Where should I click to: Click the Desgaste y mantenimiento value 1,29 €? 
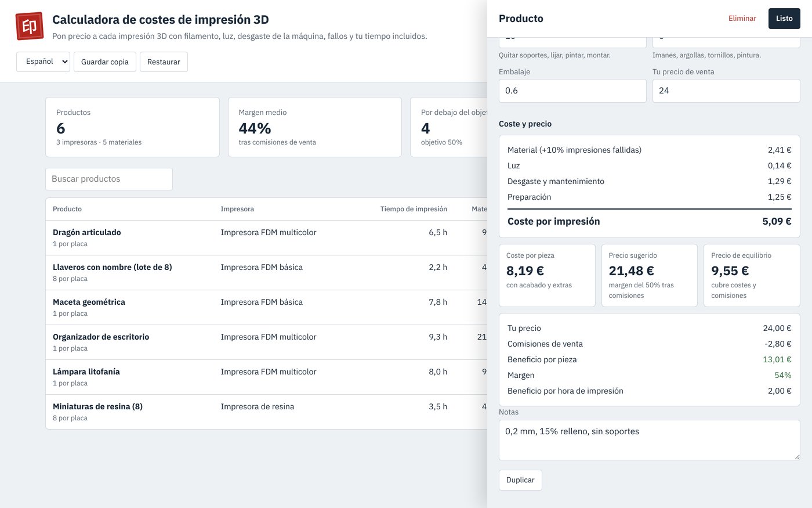click(x=780, y=181)
